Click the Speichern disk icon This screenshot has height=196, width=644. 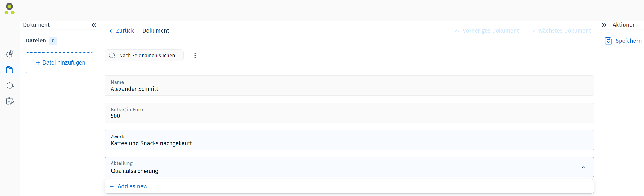tap(608, 41)
